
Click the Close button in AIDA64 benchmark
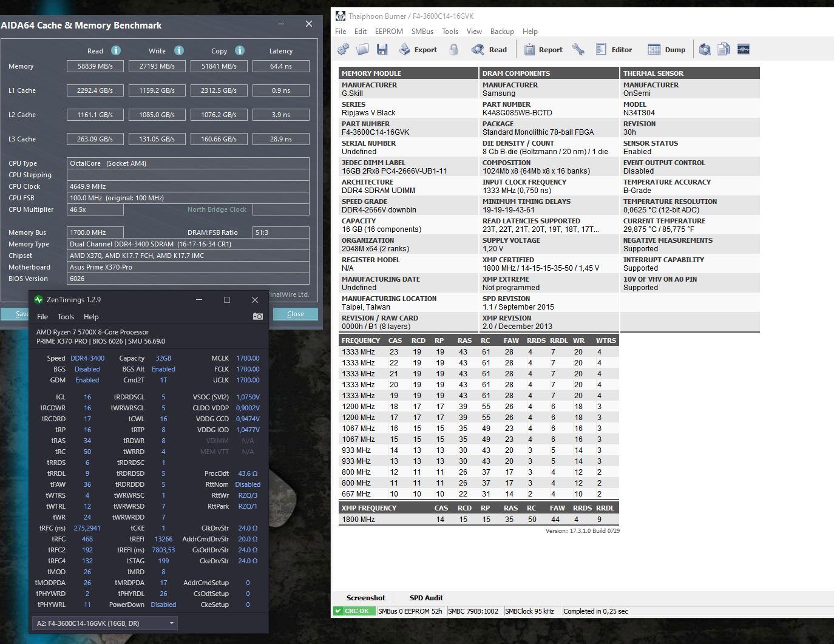click(x=296, y=314)
